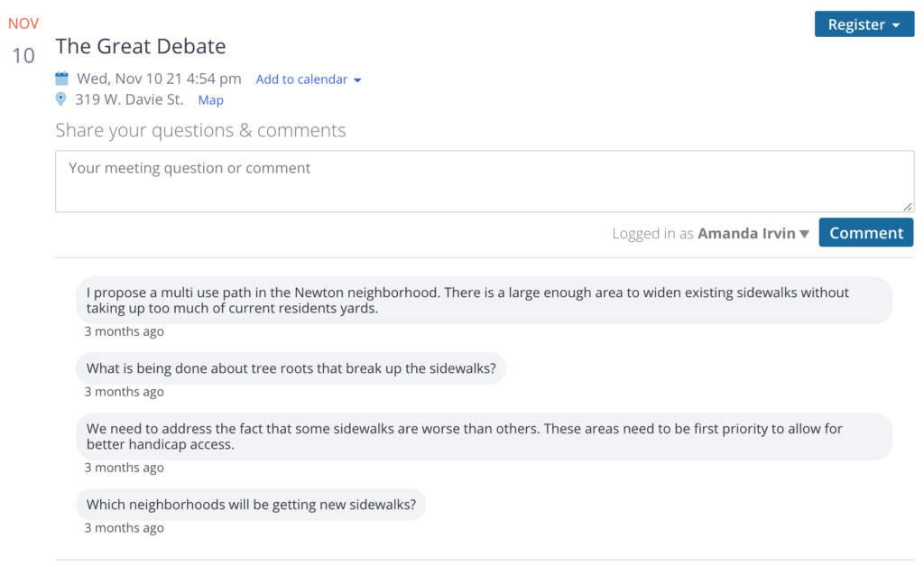Click the calendar icon beside the event date
The height and width of the screenshot is (567, 924).
61,79
